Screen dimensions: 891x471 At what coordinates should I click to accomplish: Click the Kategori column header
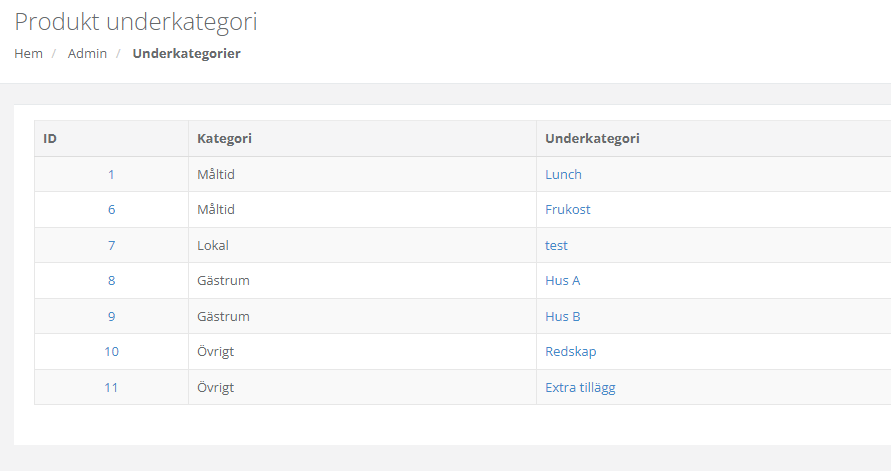(224, 139)
